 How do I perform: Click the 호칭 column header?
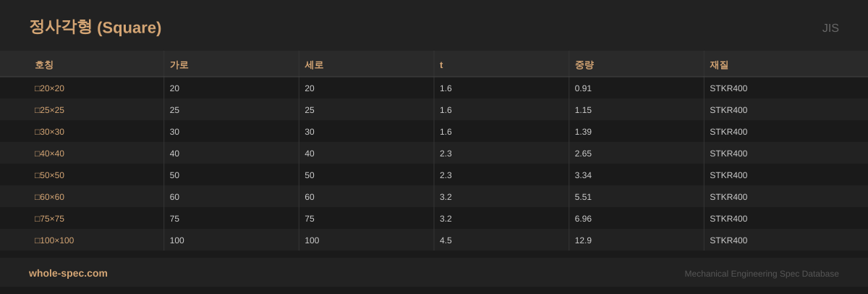coord(44,65)
